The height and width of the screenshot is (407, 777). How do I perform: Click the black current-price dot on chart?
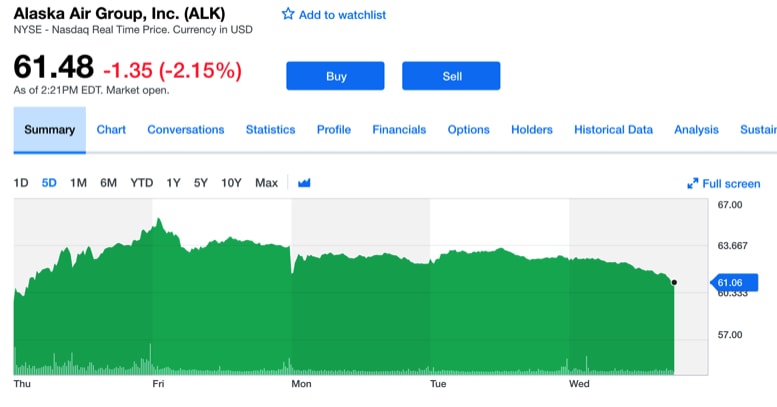pos(674,283)
